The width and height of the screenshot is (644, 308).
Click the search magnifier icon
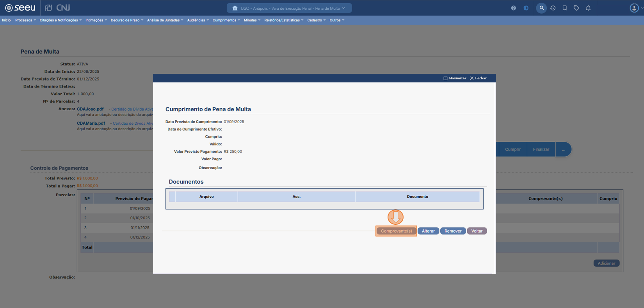coord(541,8)
